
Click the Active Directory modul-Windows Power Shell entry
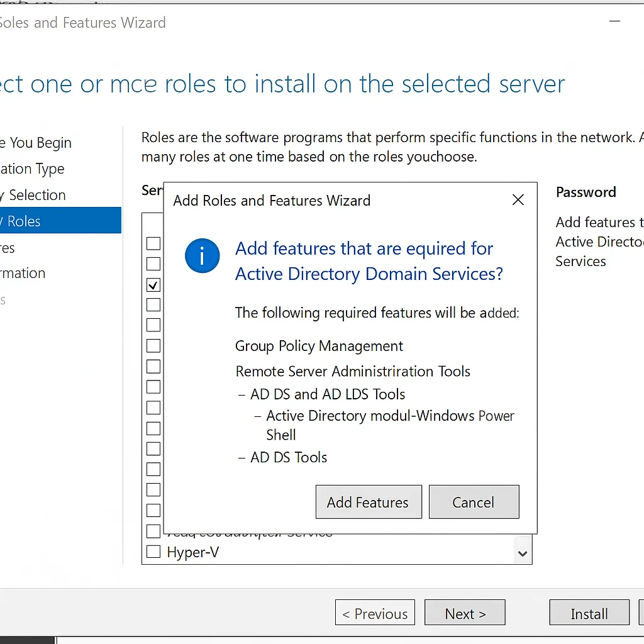point(390,425)
